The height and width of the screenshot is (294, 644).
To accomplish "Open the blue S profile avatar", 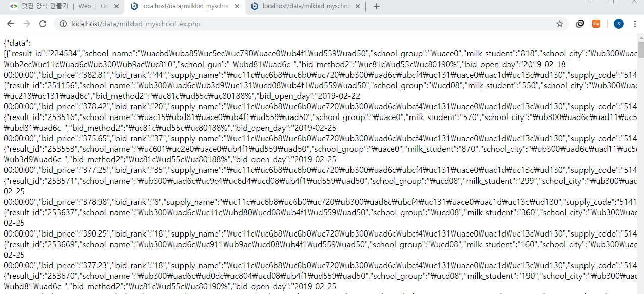I will (x=618, y=24).
